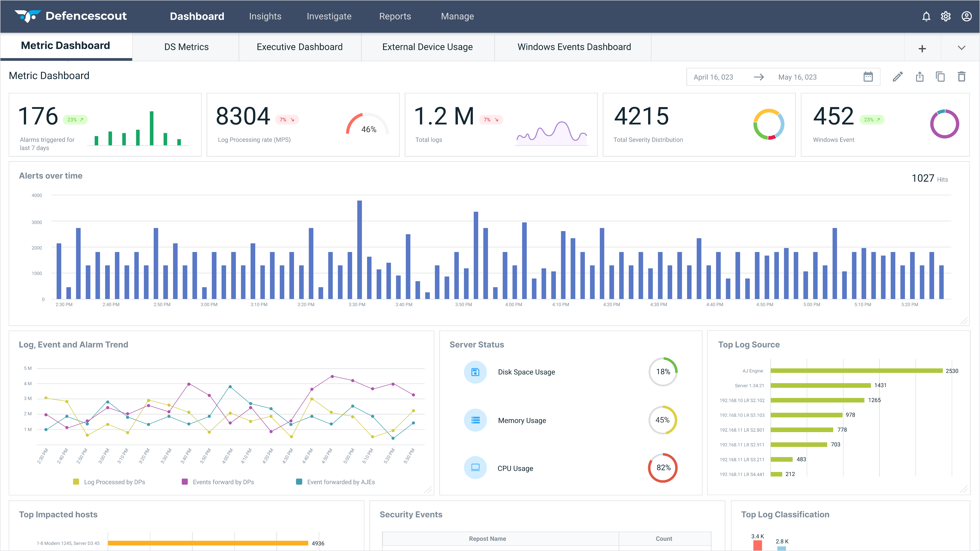Open the Insights menu
Screen dimensions: 980x551
pyautogui.click(x=265, y=16)
